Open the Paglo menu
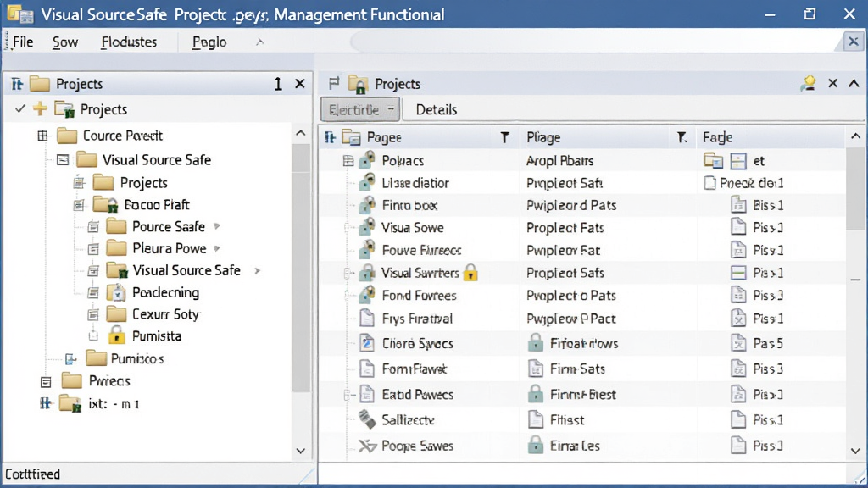 pyautogui.click(x=209, y=42)
